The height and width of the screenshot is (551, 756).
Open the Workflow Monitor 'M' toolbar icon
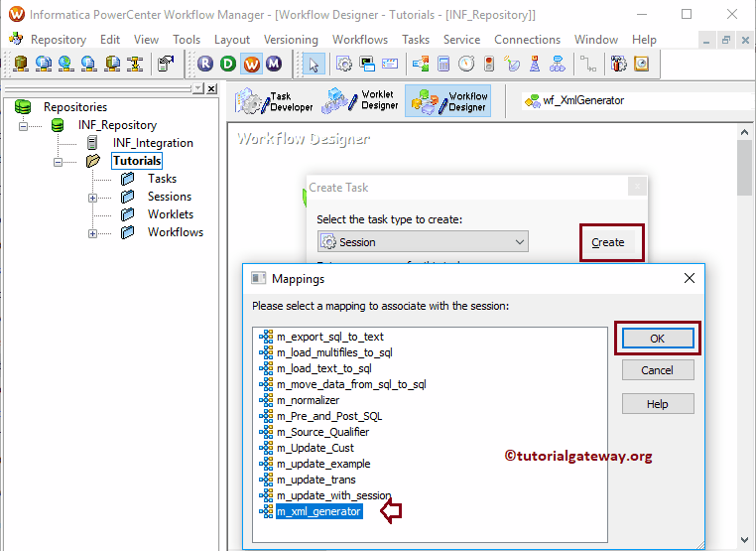[x=274, y=64]
